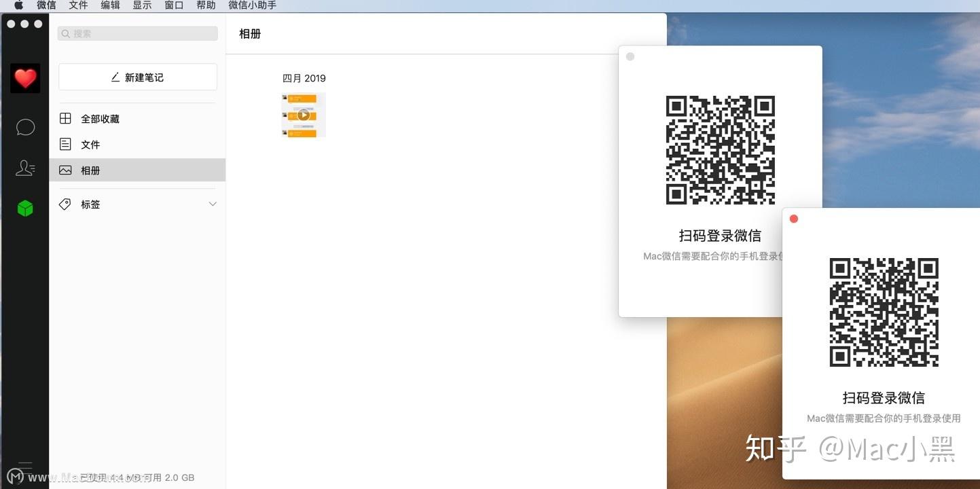Viewport: 980px width, 489px height.
Task: Open the Chats speech-bubble icon
Action: 25,127
